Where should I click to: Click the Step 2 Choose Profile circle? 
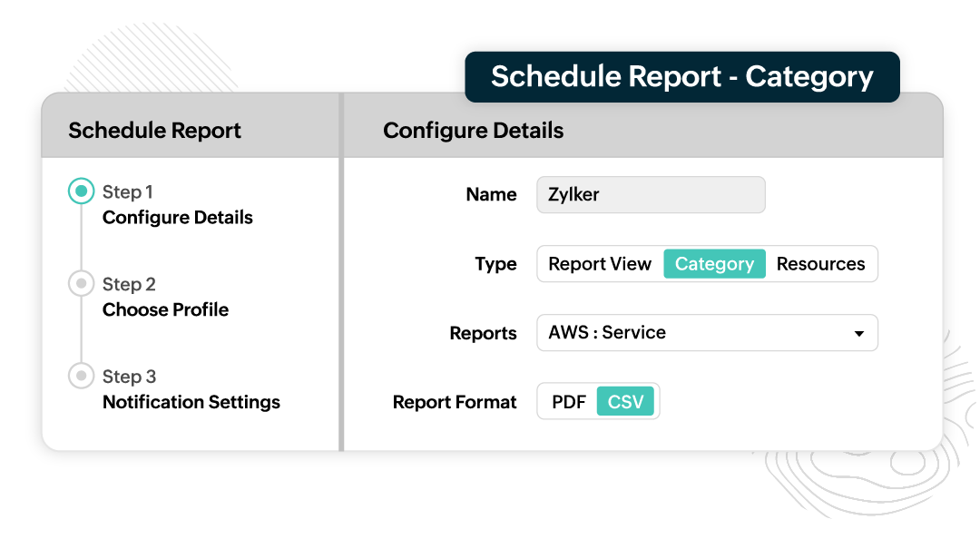(x=81, y=284)
